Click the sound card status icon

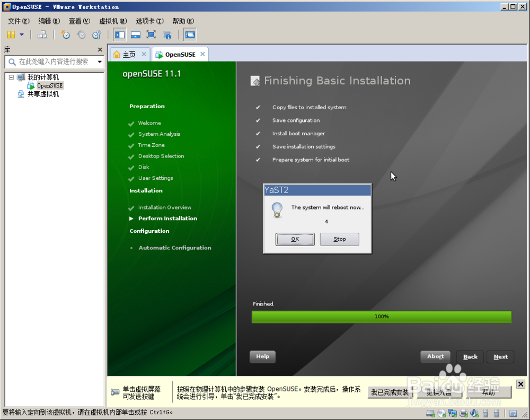[x=474, y=413]
